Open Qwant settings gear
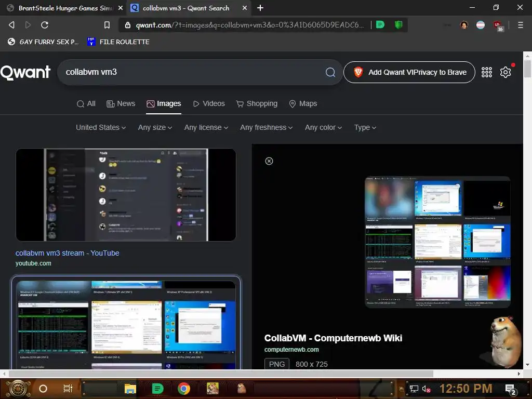Image resolution: width=532 pixels, height=399 pixels. 505,72
